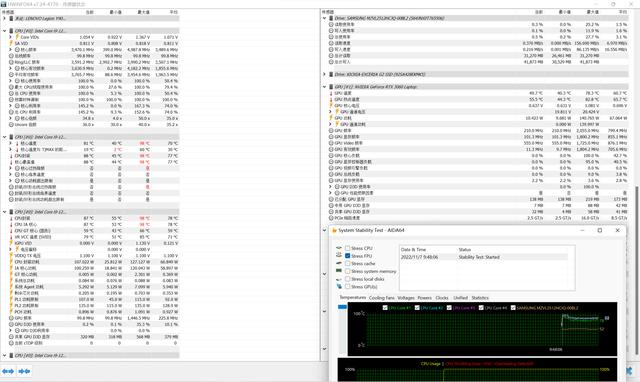Image resolution: width=640 pixels, height=382 pixels.
Task: Click the IGPU VID lightning icon
Action: [11, 243]
